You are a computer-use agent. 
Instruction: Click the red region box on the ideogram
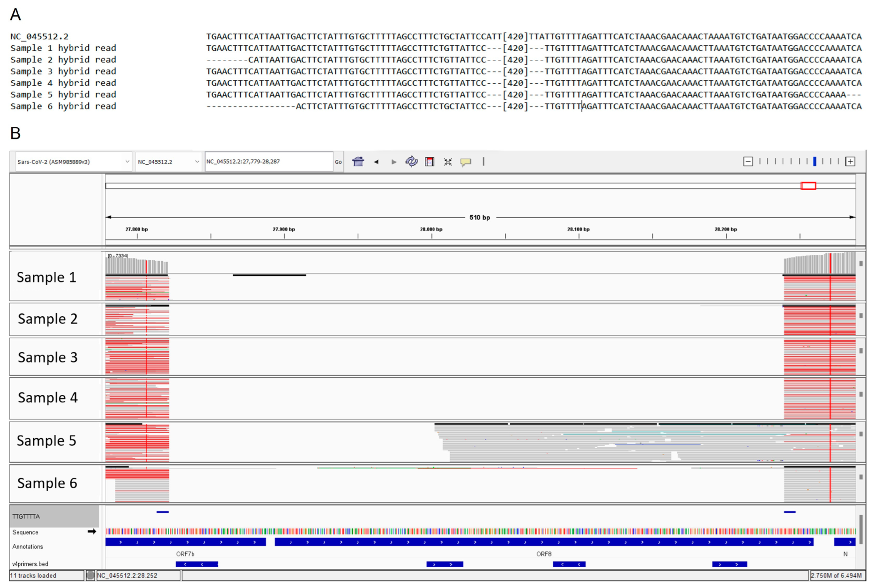[x=808, y=186]
